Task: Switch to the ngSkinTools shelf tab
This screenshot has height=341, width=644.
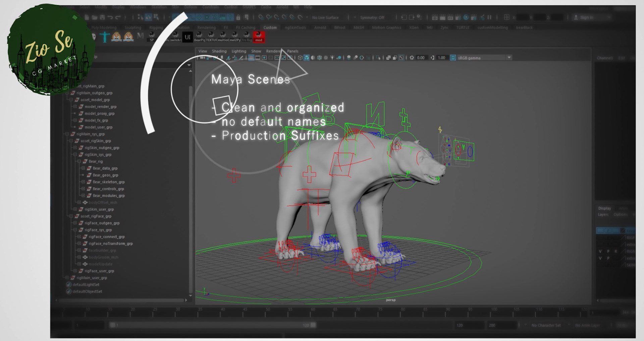Action: pyautogui.click(x=295, y=27)
